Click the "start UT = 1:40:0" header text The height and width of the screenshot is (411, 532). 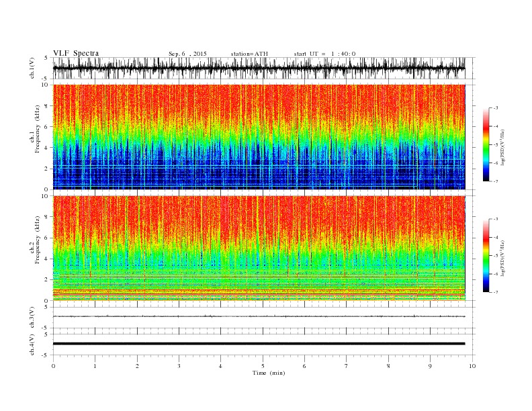click(324, 54)
